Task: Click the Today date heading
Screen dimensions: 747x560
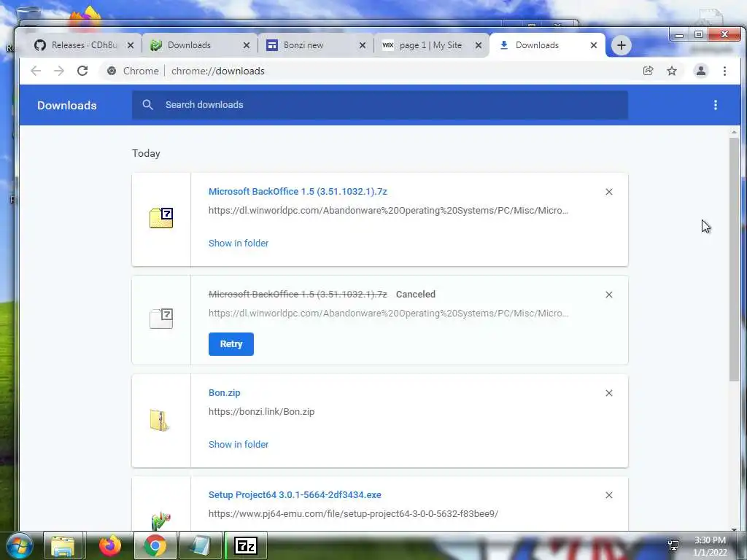Action: (x=146, y=153)
